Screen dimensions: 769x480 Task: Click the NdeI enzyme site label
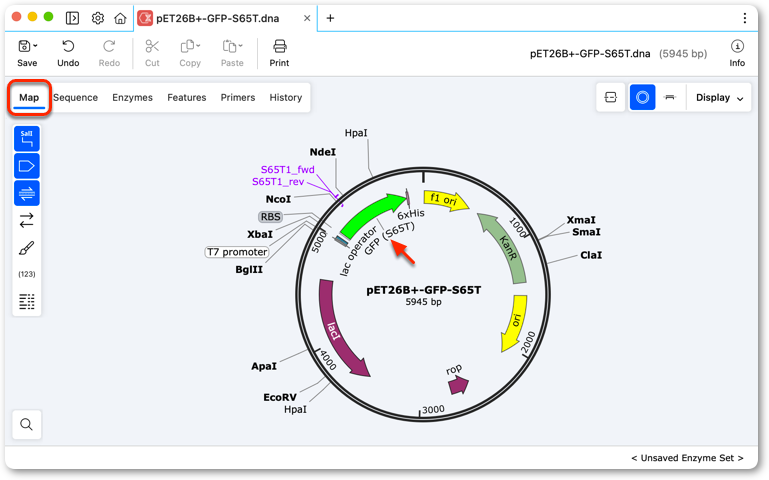(x=323, y=152)
